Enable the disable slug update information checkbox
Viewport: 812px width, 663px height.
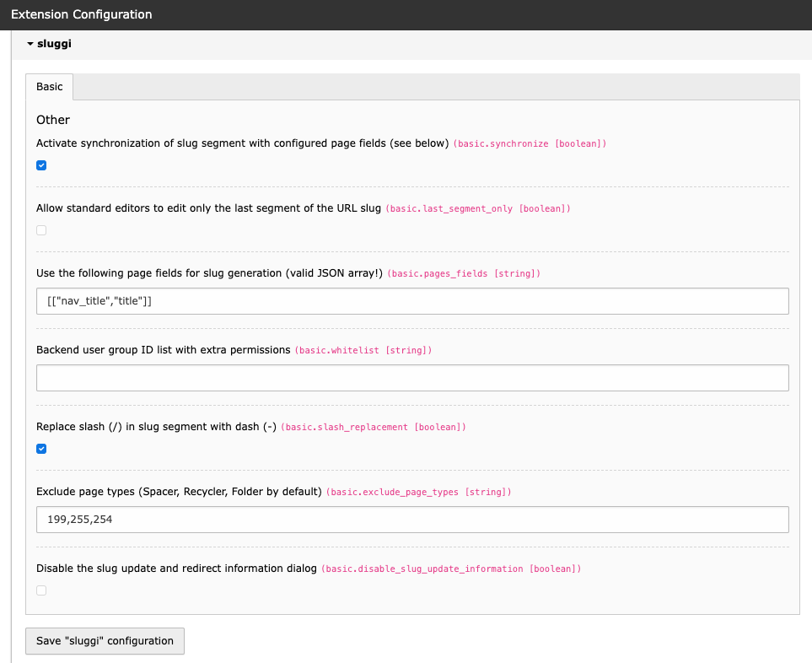tap(41, 590)
